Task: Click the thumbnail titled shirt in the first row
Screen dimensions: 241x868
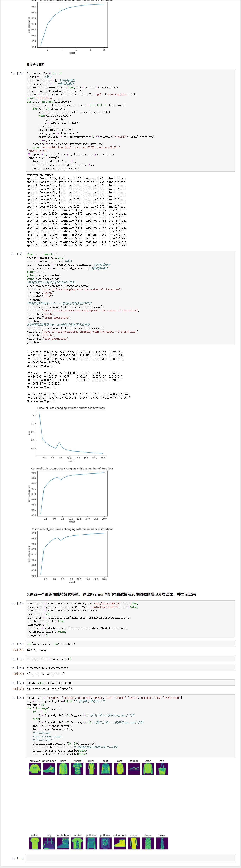Action: (63, 769)
